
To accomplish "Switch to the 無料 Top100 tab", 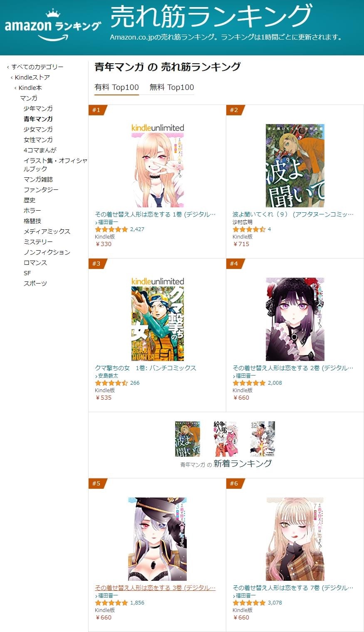I will [x=172, y=87].
